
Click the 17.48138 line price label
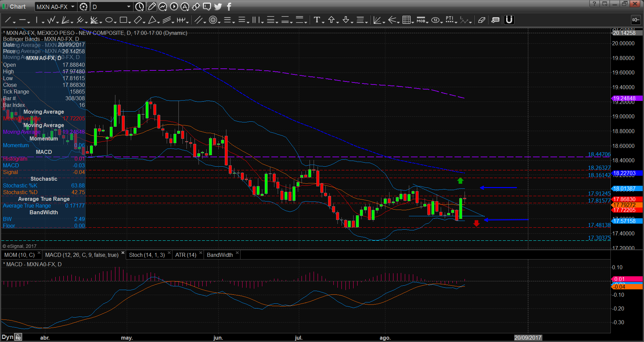[599, 225]
